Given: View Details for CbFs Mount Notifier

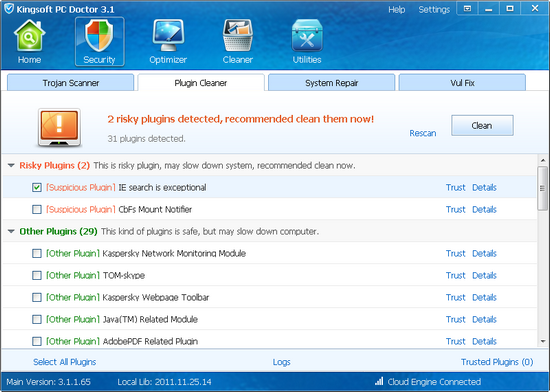Looking at the screenshot, I should [484, 210].
